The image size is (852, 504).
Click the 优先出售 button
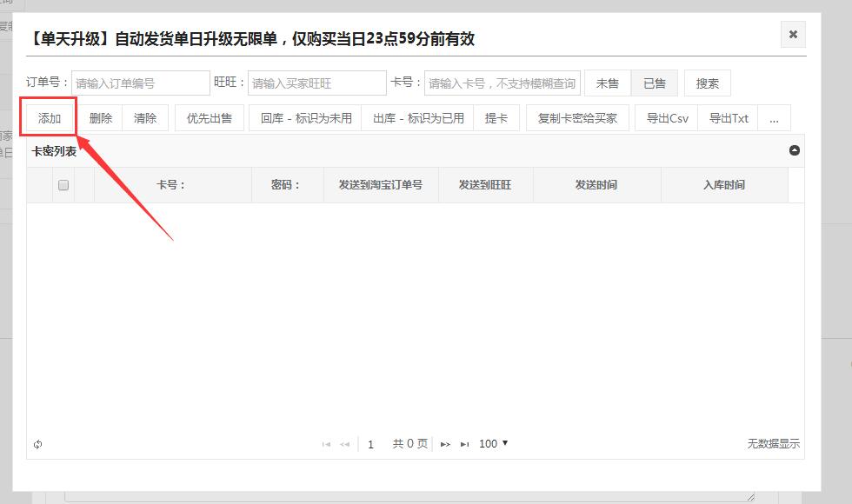tap(210, 118)
